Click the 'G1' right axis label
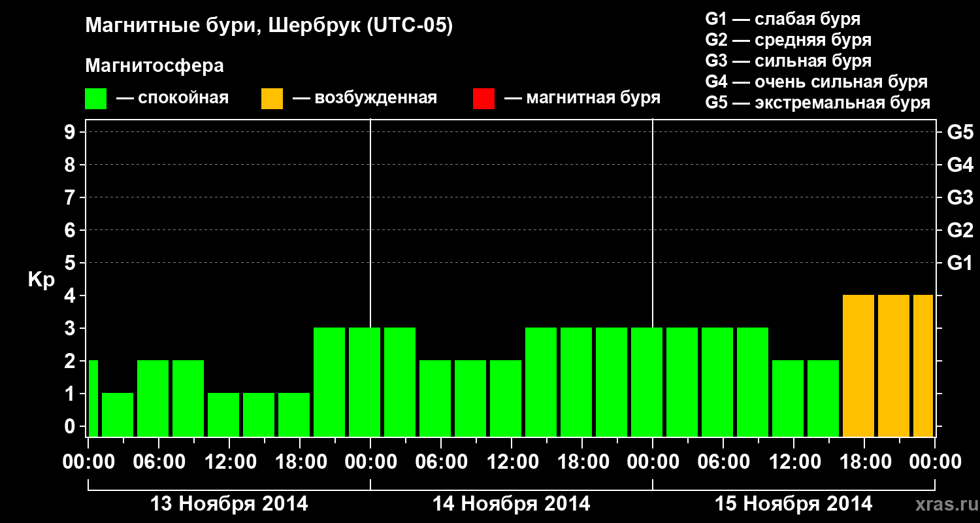 (x=960, y=263)
